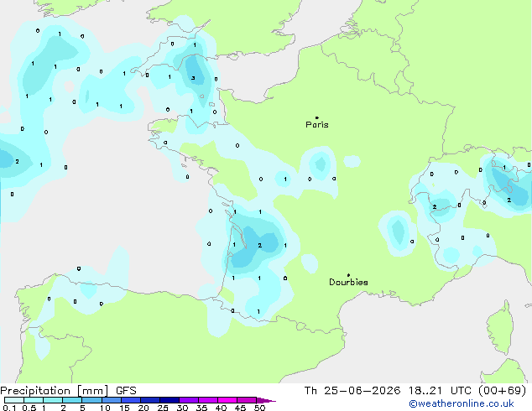532x411 pixels.
Task: Select the 45–50 mm legend swatch
Action: tap(247, 400)
